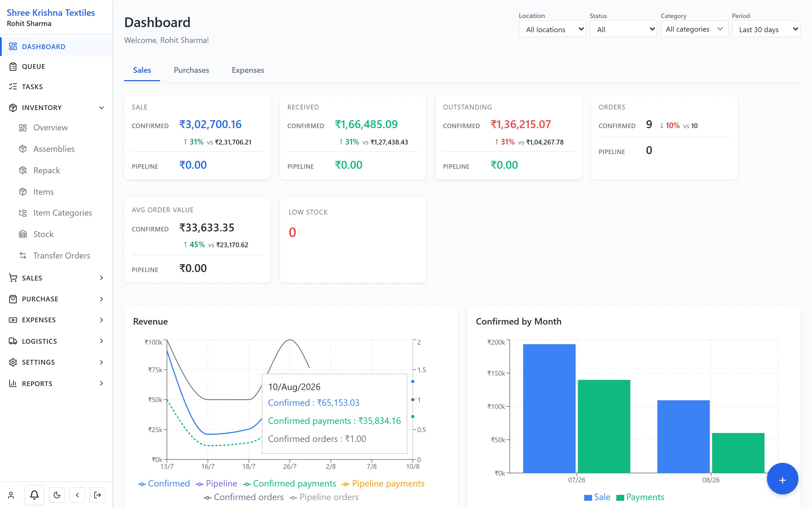This screenshot has height=508, width=812.
Task: Toggle Sale legend in Confirmed by Month
Action: click(x=597, y=497)
